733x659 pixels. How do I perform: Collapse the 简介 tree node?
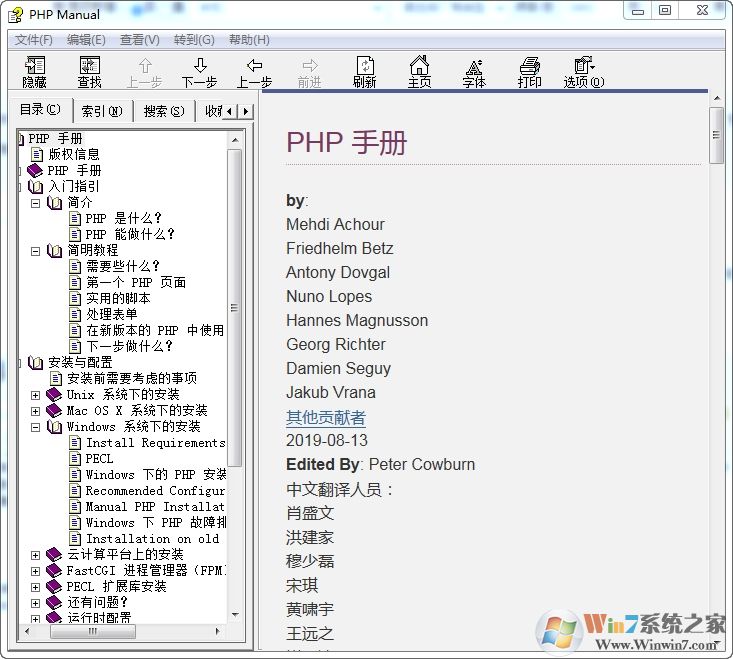pos(36,203)
